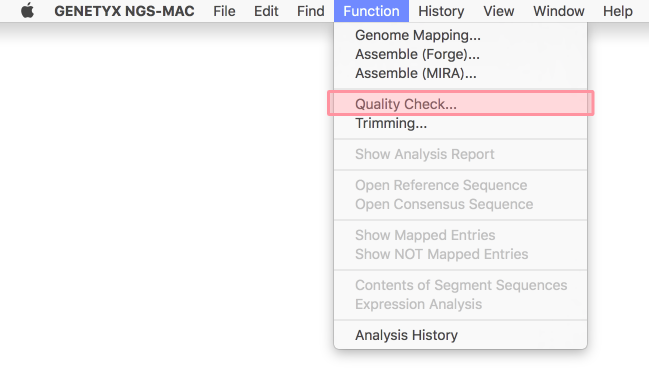This screenshot has width=649, height=369.
Task: Open the Help menu
Action: [617, 11]
